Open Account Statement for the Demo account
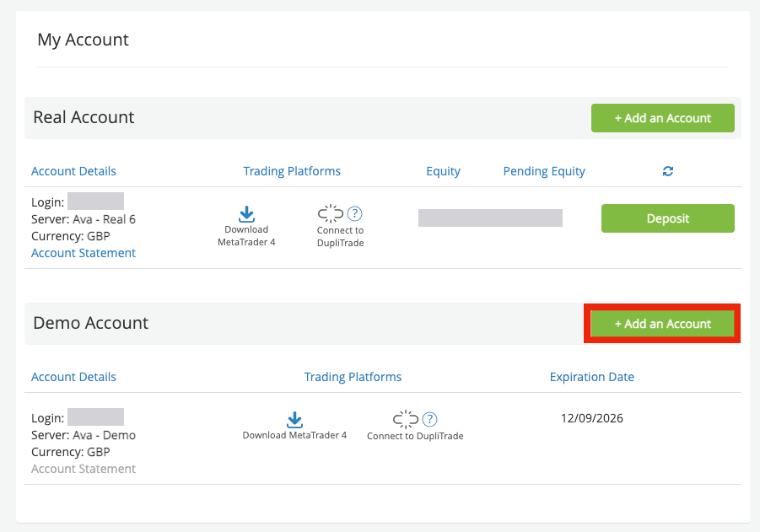Viewport: 760px width, 532px height. point(84,469)
